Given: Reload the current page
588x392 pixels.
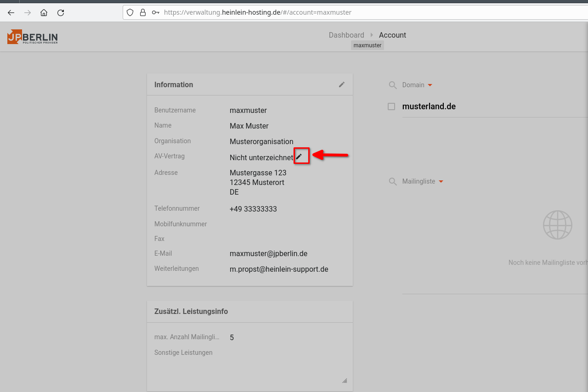Looking at the screenshot, I should pos(61,13).
